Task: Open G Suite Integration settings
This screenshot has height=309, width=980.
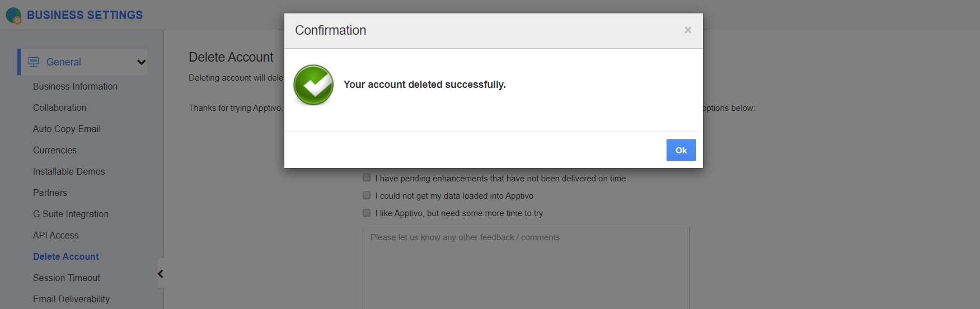Action: tap(71, 214)
